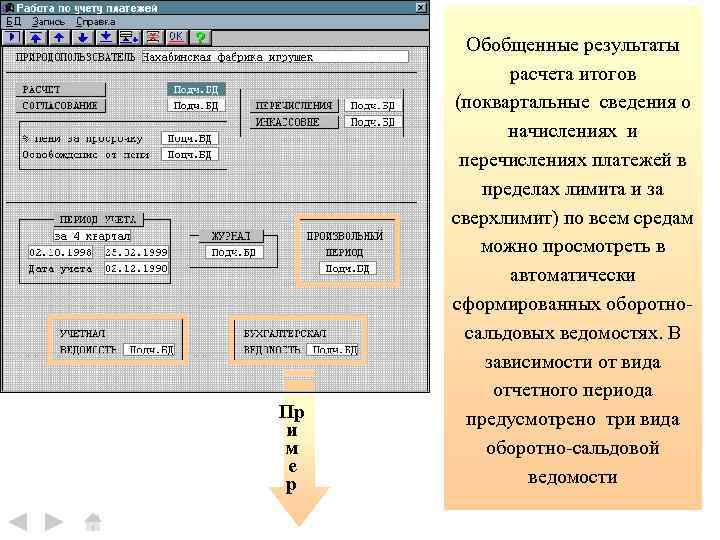Image resolution: width=720 pixels, height=540 pixels.
Task: Jump to the first record icon
Action: (x=36, y=37)
